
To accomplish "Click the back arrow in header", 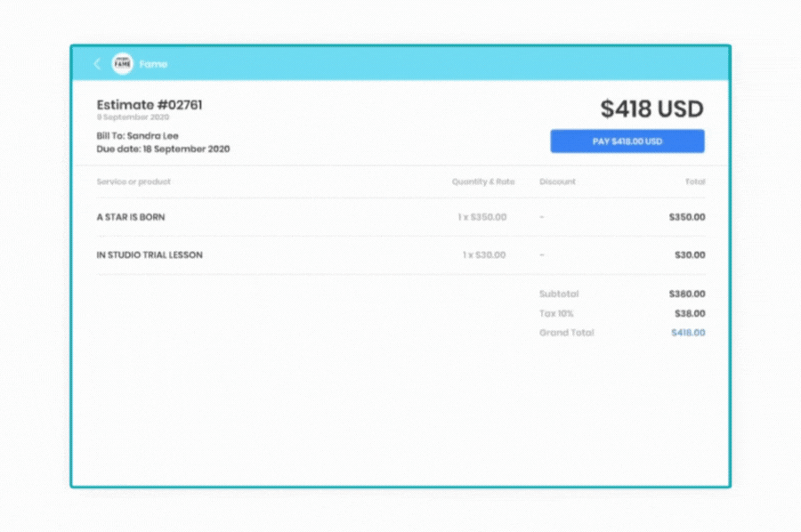I will 97,64.
